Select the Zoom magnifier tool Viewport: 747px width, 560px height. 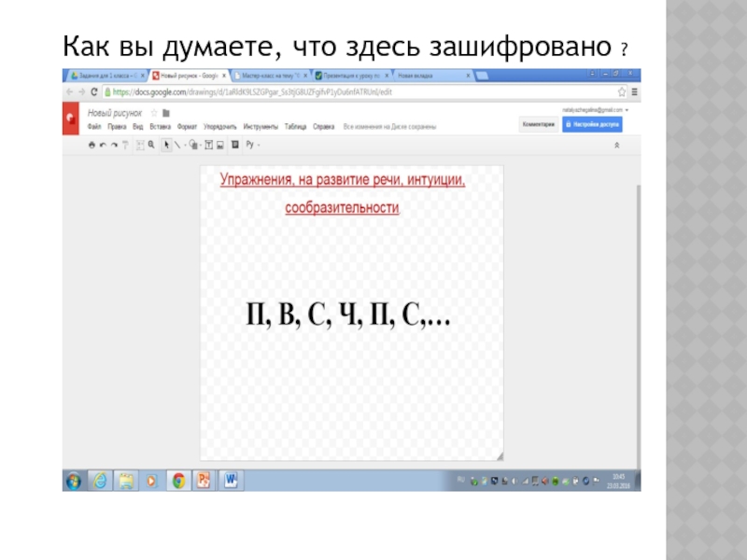tap(149, 146)
